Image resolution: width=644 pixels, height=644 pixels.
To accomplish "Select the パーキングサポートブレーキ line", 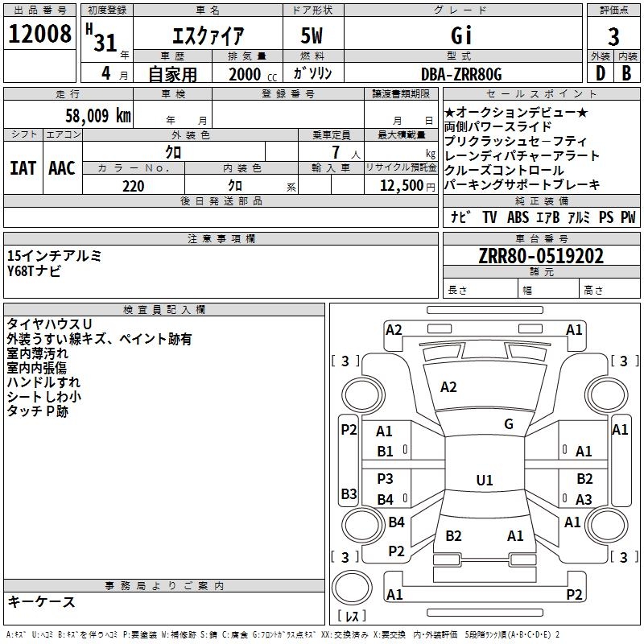I will click(522, 184).
